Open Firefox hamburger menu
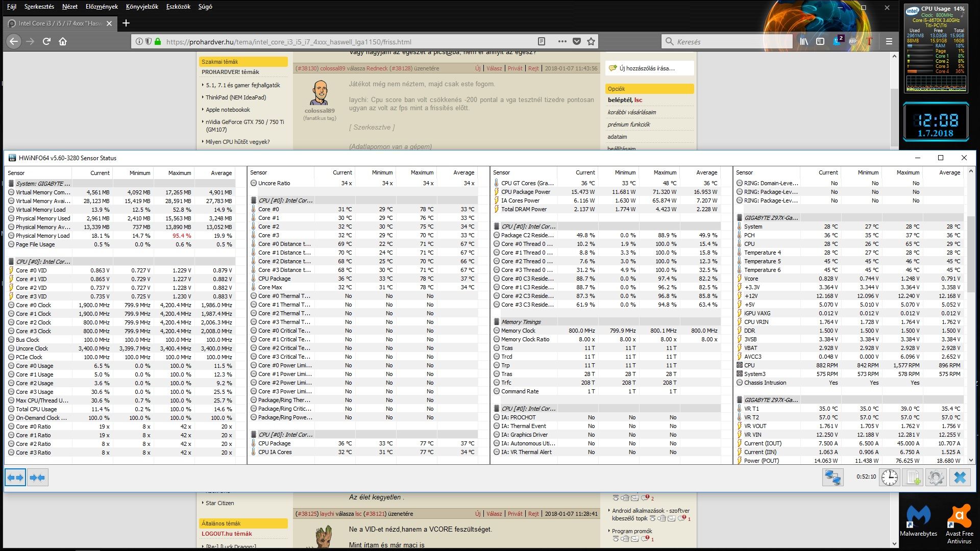 [x=889, y=41]
